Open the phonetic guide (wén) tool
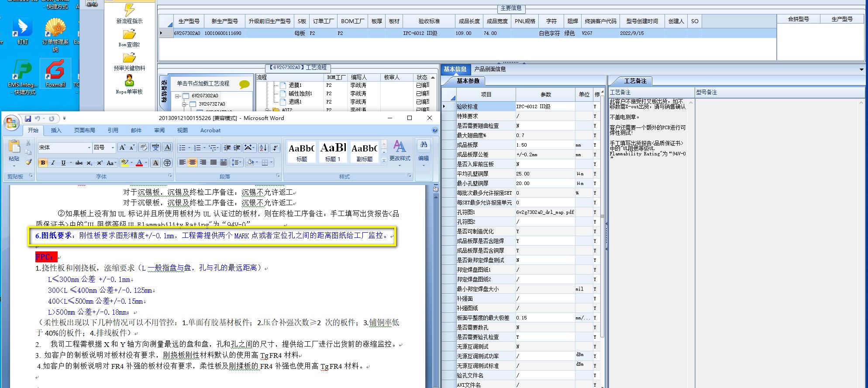Viewport: 868px width, 388px height. tap(155, 148)
